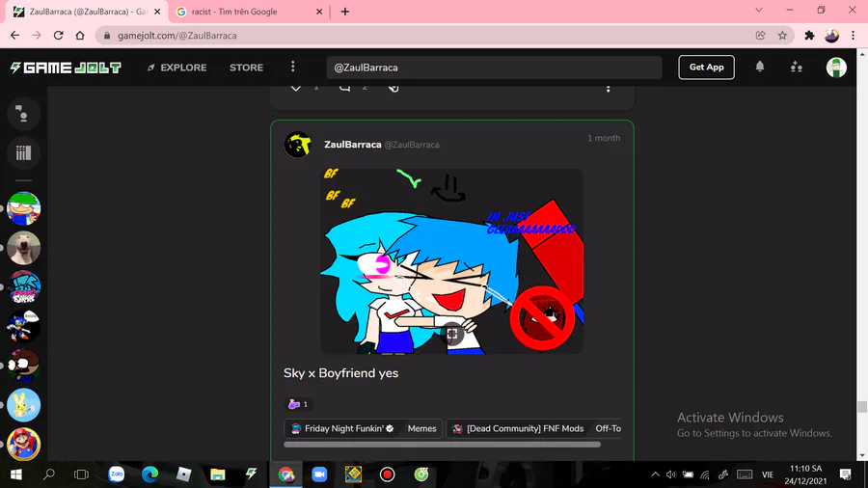Viewport: 868px width, 488px height.
Task: Open the dog-face community in sidebar
Action: (x=23, y=248)
